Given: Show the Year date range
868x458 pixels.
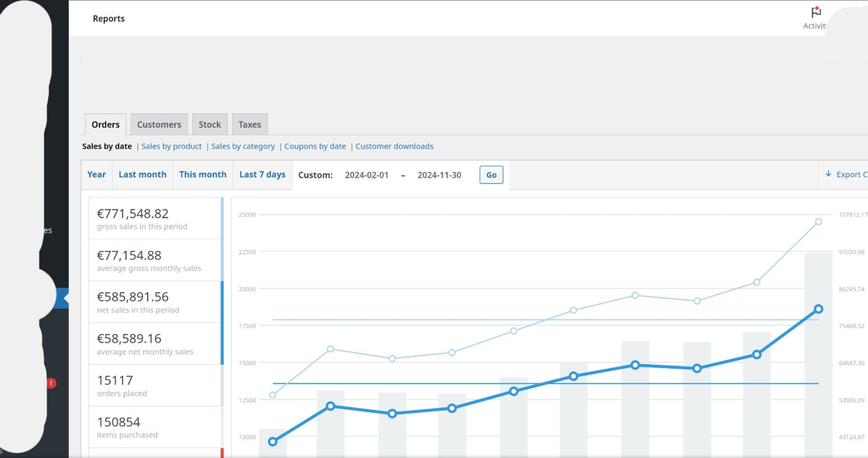Looking at the screenshot, I should [96, 175].
